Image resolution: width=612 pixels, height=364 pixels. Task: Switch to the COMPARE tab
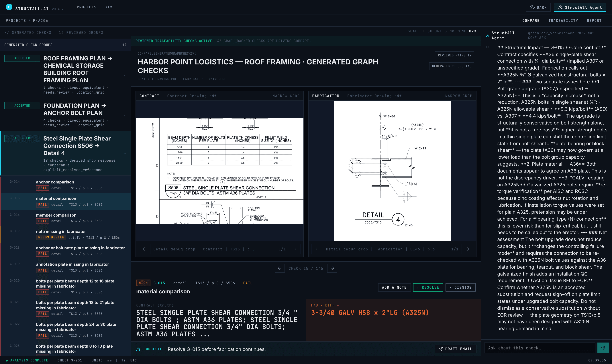pos(531,21)
